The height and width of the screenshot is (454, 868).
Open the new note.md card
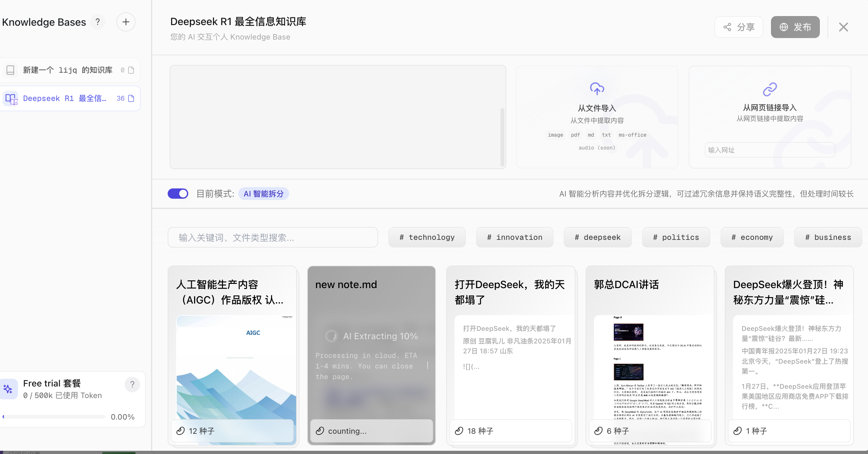pyautogui.click(x=371, y=356)
